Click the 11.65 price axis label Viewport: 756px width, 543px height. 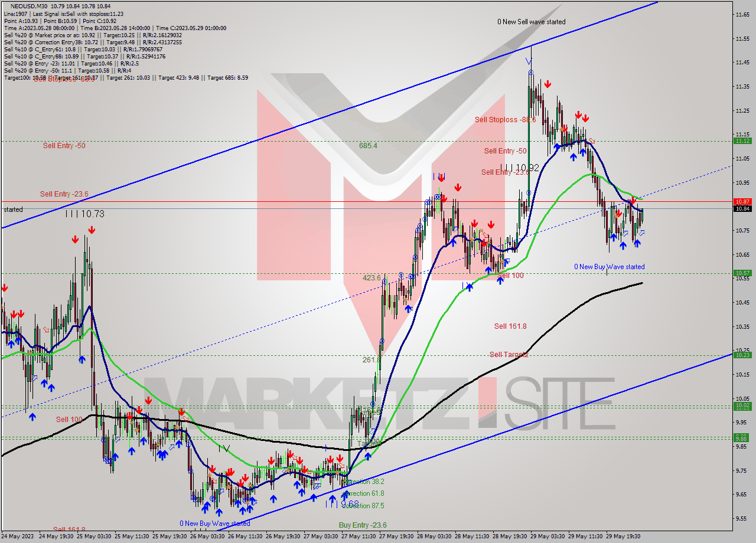click(x=743, y=14)
